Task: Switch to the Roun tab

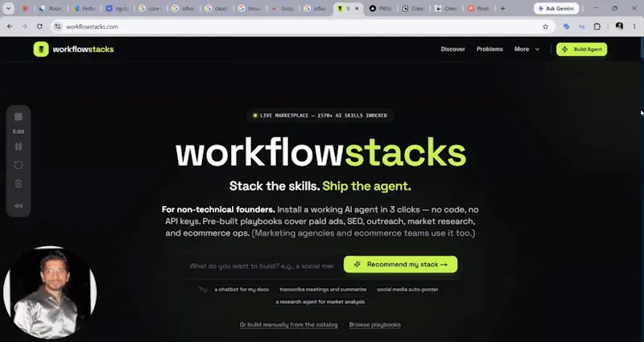Action: [51, 8]
